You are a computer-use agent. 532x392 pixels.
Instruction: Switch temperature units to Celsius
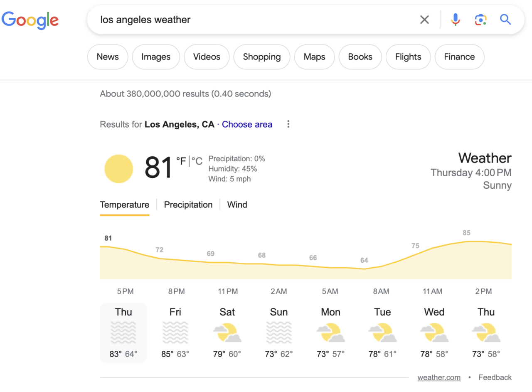pos(197,161)
